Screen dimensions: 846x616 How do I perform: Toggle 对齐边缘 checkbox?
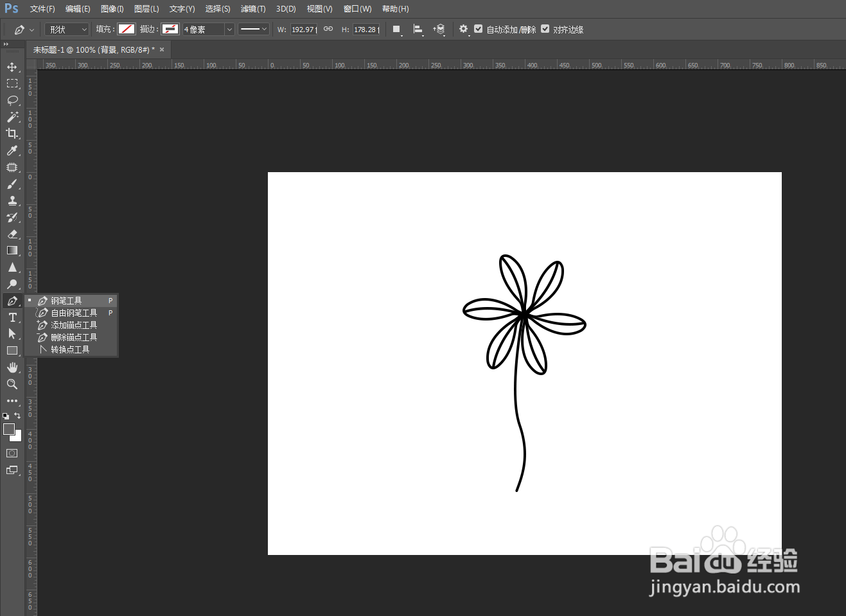545,29
